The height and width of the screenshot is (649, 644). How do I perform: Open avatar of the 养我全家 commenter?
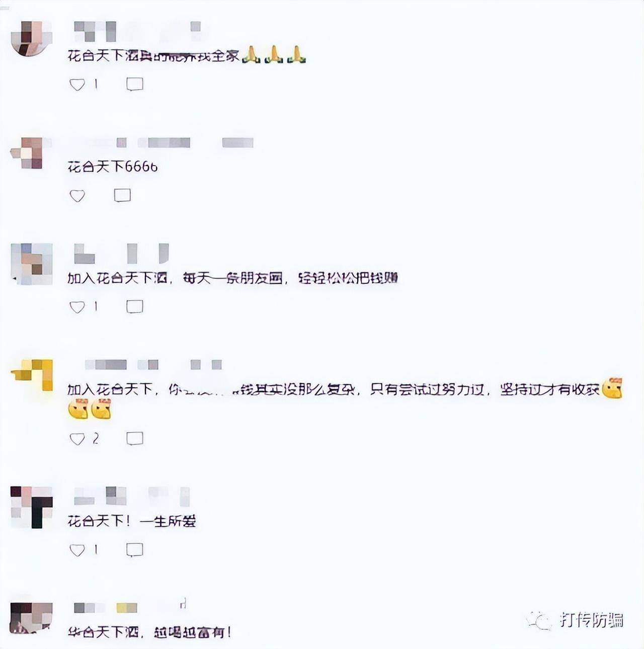pyautogui.click(x=31, y=38)
